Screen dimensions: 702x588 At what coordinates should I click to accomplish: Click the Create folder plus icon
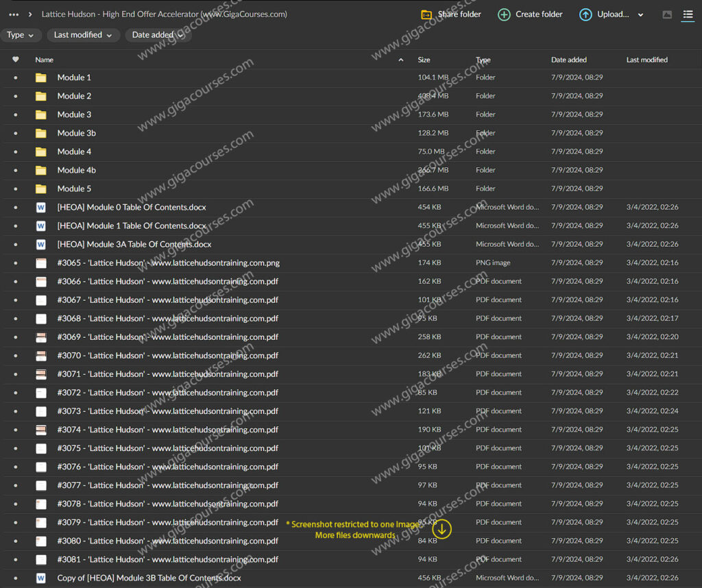click(504, 14)
